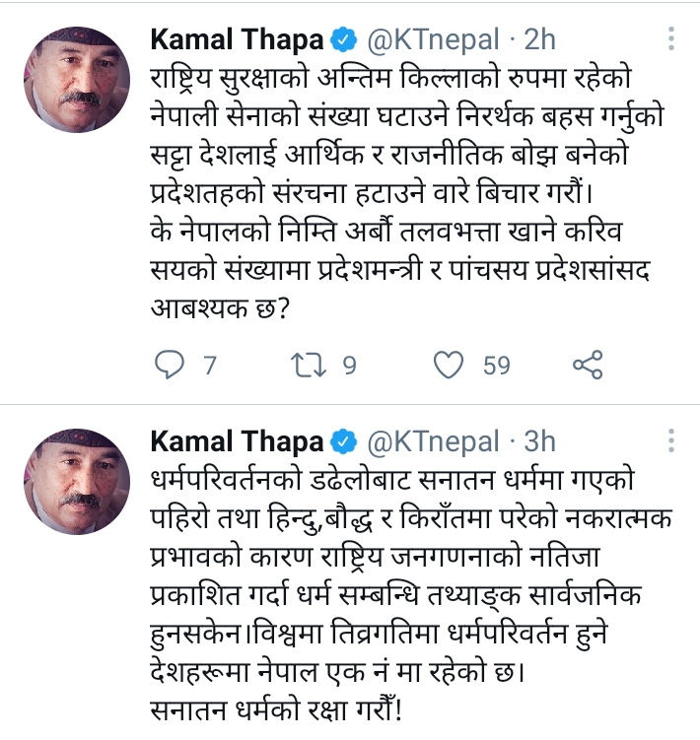Image resolution: width=700 pixels, height=740 pixels.
Task: Click the like count 59
Action: [496, 367]
